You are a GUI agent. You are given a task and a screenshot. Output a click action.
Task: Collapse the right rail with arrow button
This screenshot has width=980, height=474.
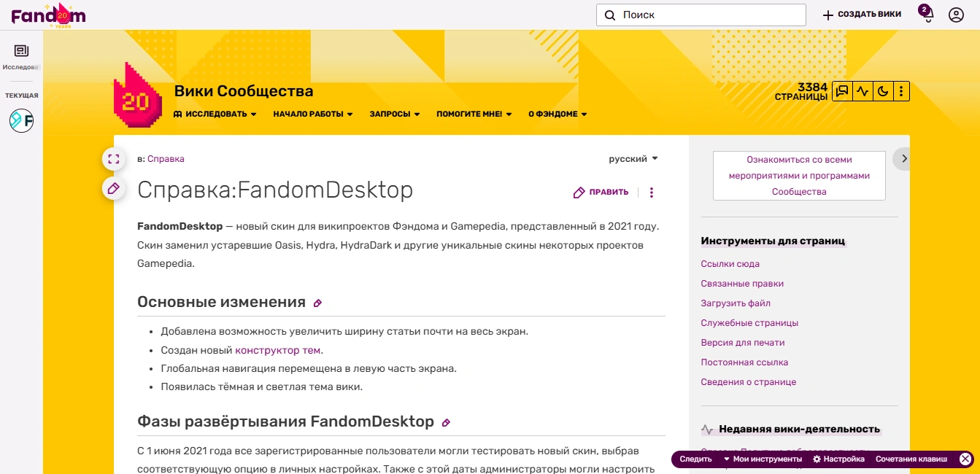click(903, 158)
